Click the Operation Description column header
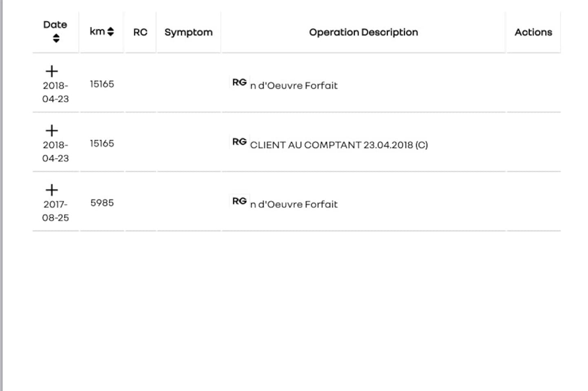Viewport: 588px width, 391px height. pyautogui.click(x=363, y=32)
